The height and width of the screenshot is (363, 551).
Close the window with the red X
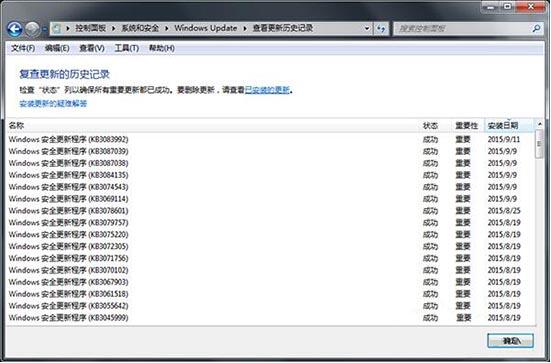click(x=531, y=7)
